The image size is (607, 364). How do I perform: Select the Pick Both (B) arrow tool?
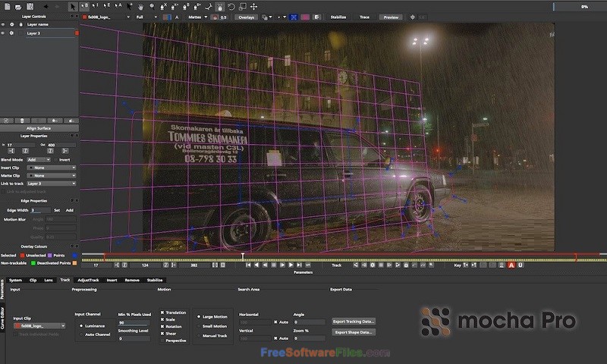click(x=84, y=7)
